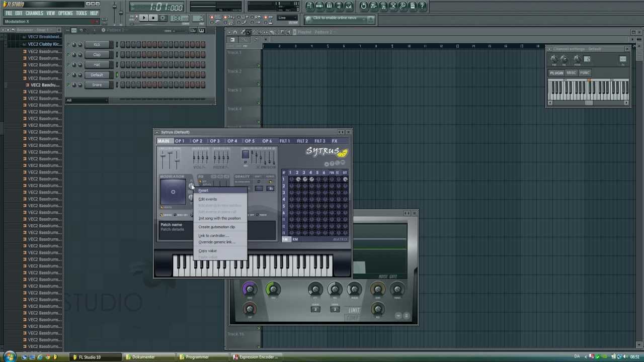The image size is (644, 362).
Task: Switch to Sytrus FILT 1 tab
Action: 285,141
